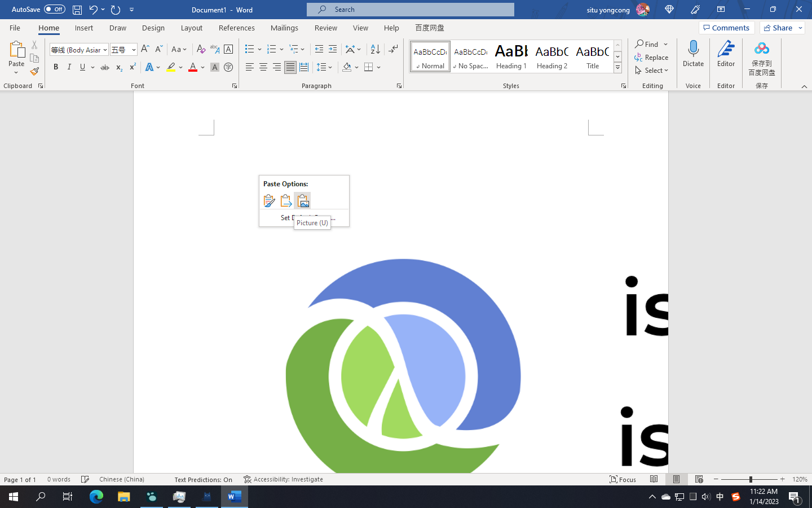This screenshot has height=508, width=812.
Task: Click the Clear All Formatting icon
Action: (201, 49)
